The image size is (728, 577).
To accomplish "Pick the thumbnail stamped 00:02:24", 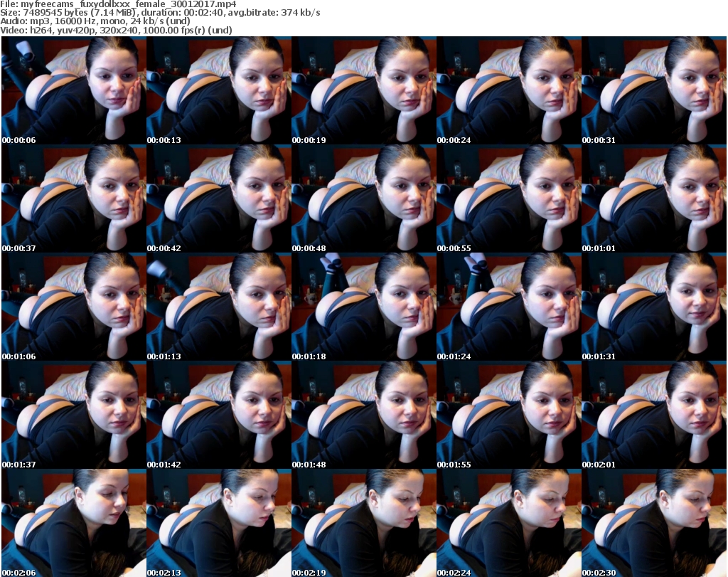I will 509,523.
